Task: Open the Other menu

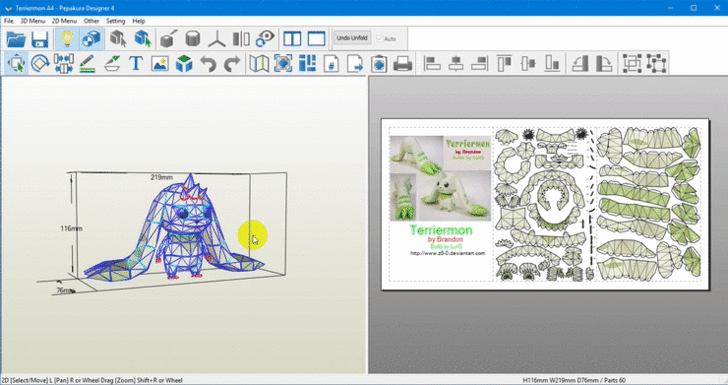Action: click(91, 21)
